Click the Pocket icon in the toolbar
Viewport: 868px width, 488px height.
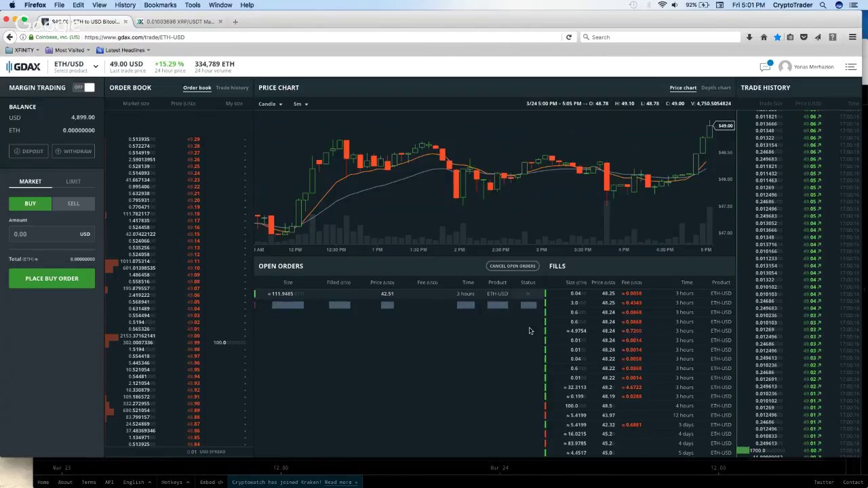[x=804, y=37]
